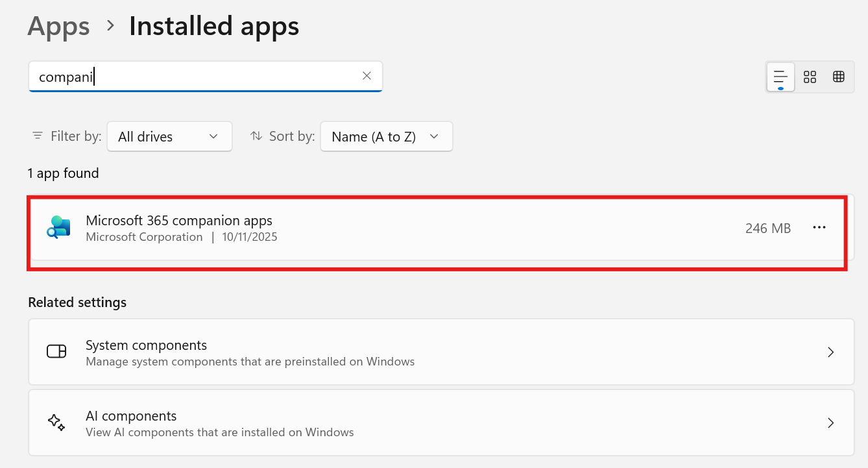Select the Installed apps breadcrumb heading

point(214,26)
